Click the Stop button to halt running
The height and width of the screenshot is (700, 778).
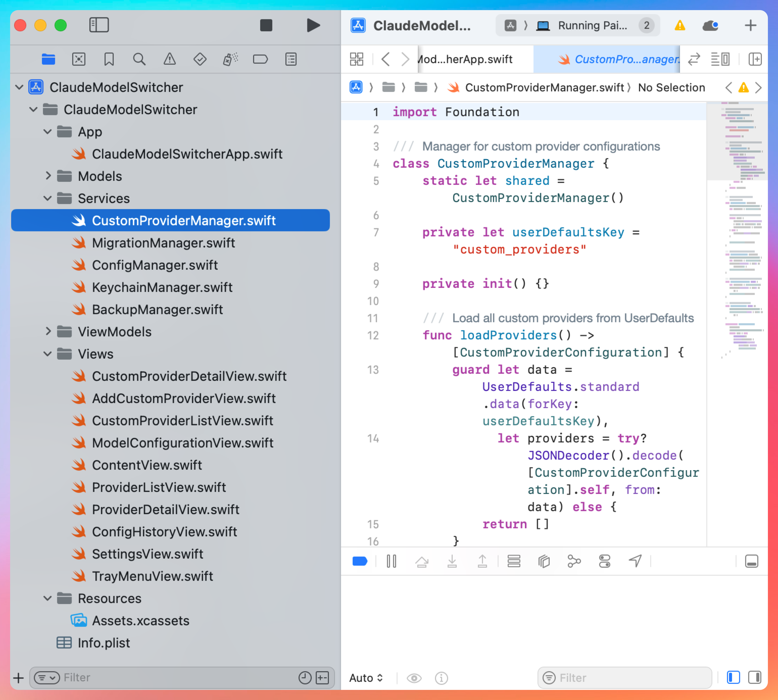266,26
